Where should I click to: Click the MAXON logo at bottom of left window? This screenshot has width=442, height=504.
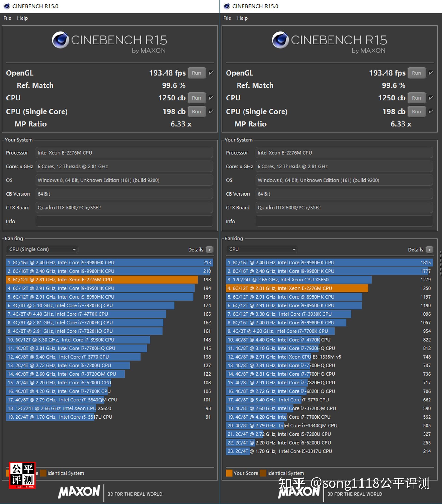79,492
